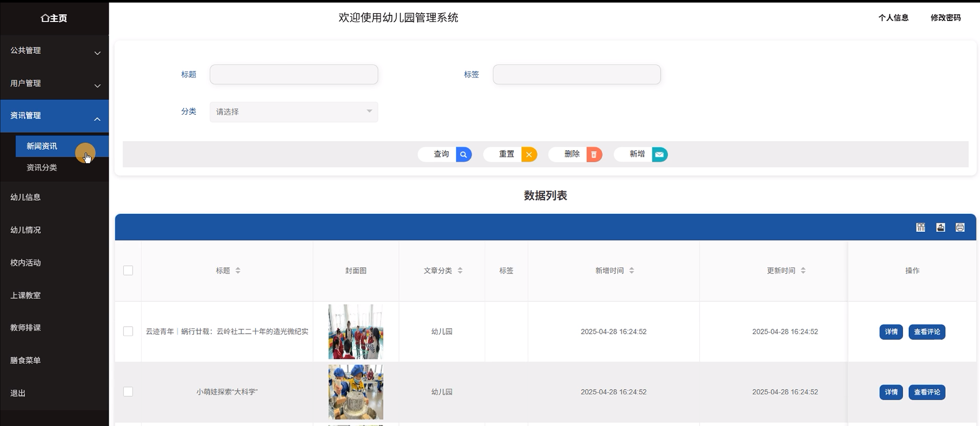Click 详情 button for first row
Viewport: 980px width, 426px height.
(x=891, y=332)
